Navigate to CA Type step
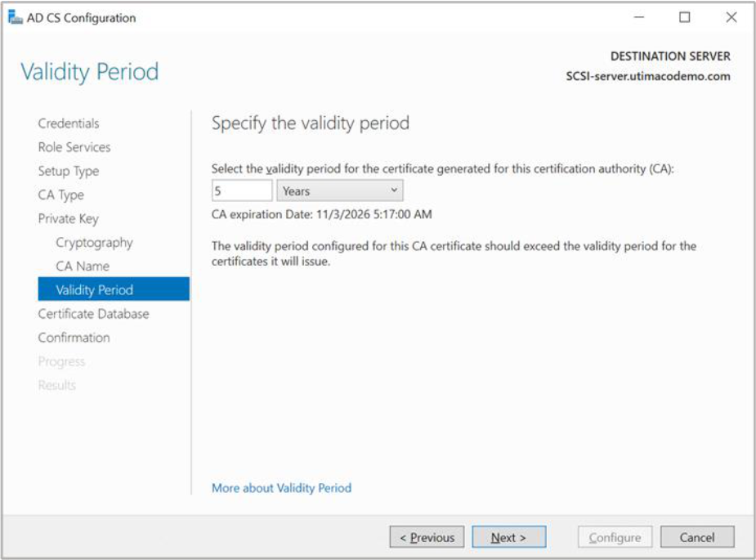756x560 pixels. pyautogui.click(x=61, y=195)
